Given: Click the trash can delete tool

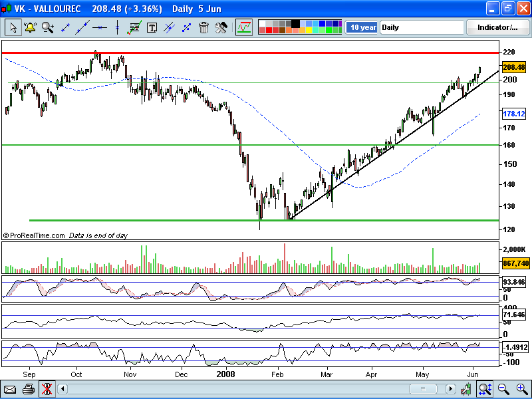Looking at the screenshot, I should click(203, 27).
